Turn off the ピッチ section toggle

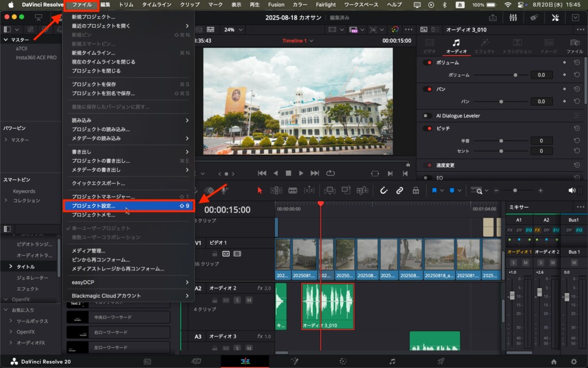427,128
